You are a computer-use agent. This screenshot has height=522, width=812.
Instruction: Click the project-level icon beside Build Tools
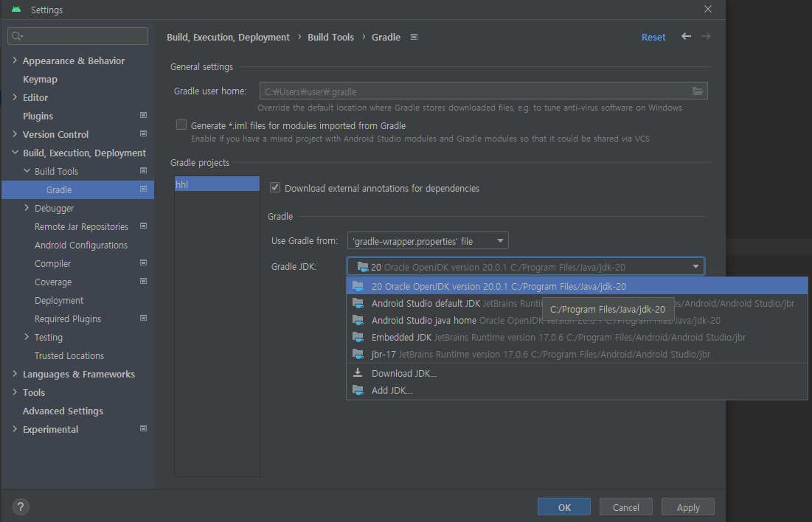pyautogui.click(x=144, y=170)
